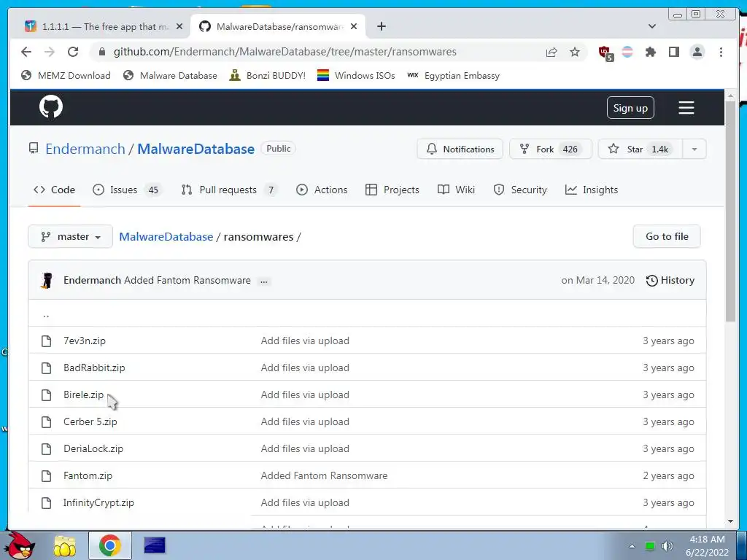Click the GitHub Octocat logo
Screen dimensions: 747x560
click(51, 106)
